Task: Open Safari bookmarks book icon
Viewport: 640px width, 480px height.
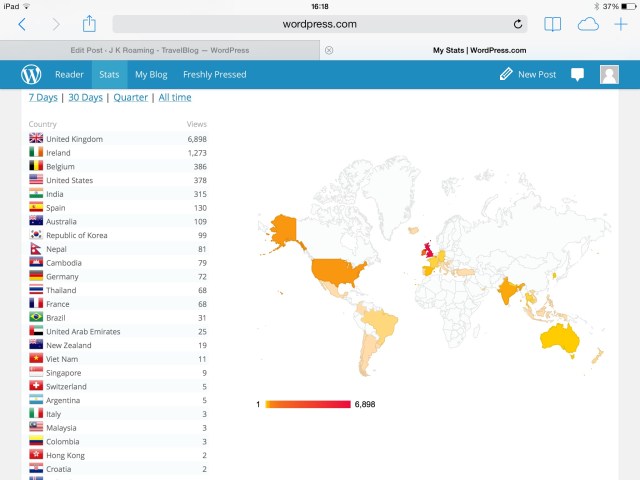Action: 552,24
